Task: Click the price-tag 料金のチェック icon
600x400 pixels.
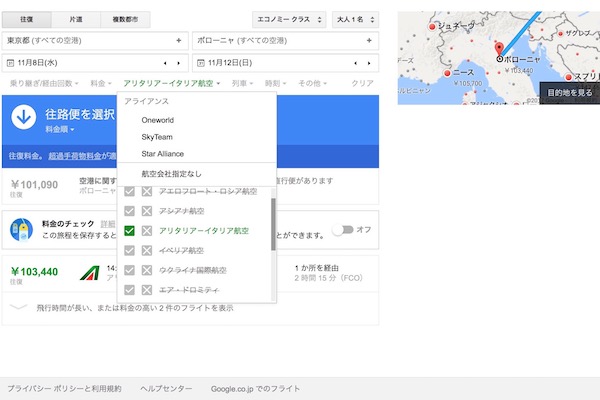Action: coord(21,230)
